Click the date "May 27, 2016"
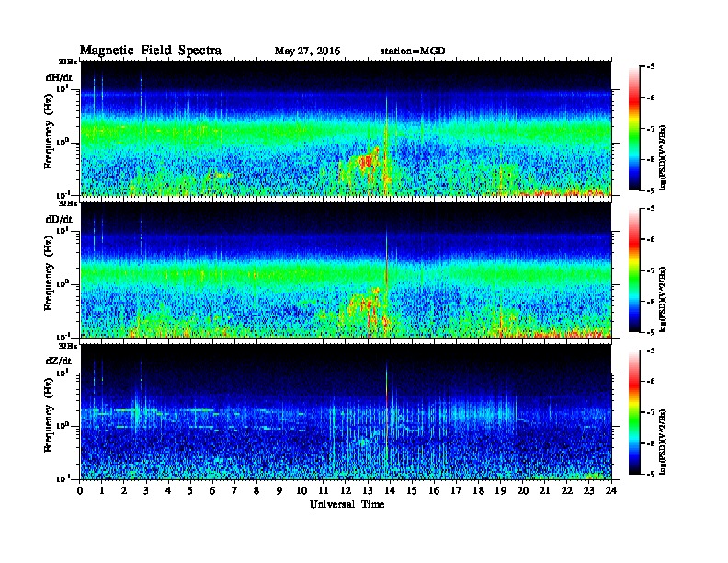This screenshot has width=728, height=563. pyautogui.click(x=307, y=52)
